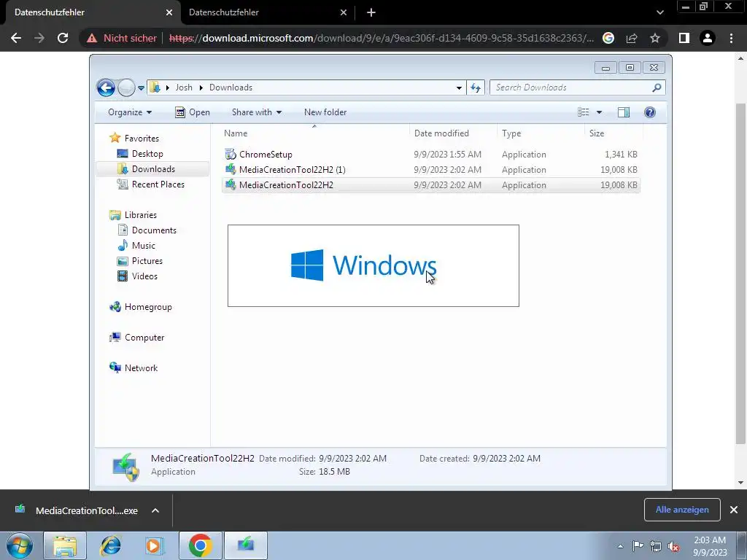
Task: Share this page from address bar
Action: click(x=632, y=38)
